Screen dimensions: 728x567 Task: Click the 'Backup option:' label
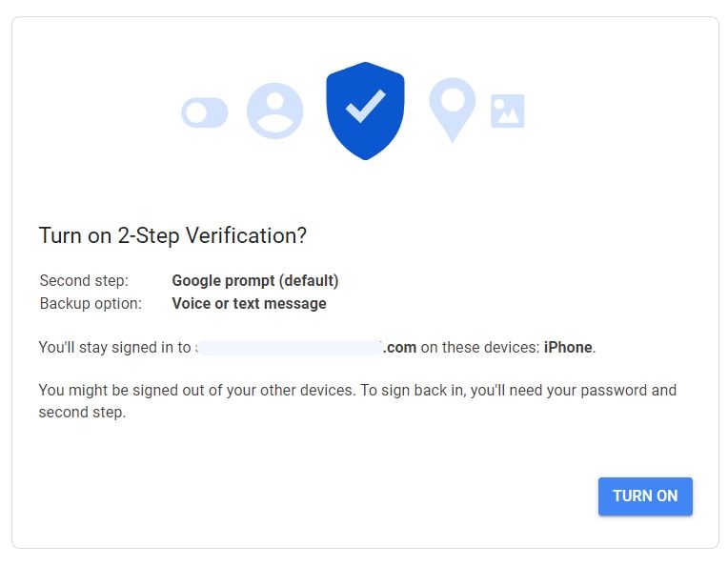pyautogui.click(x=91, y=304)
